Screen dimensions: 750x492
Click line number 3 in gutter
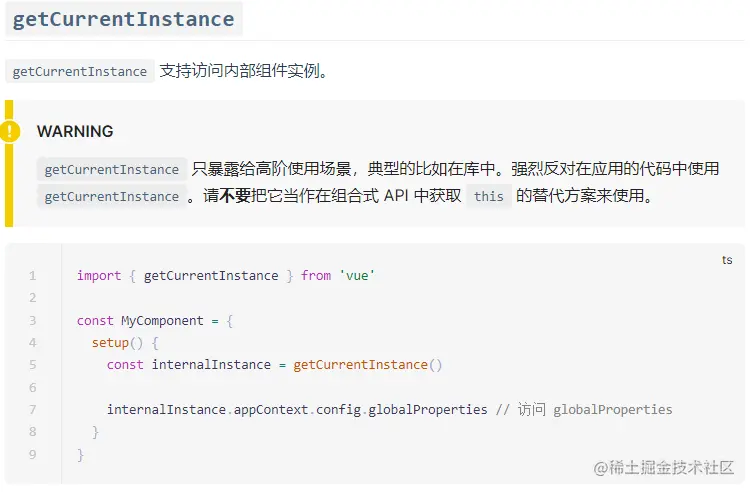(33, 320)
